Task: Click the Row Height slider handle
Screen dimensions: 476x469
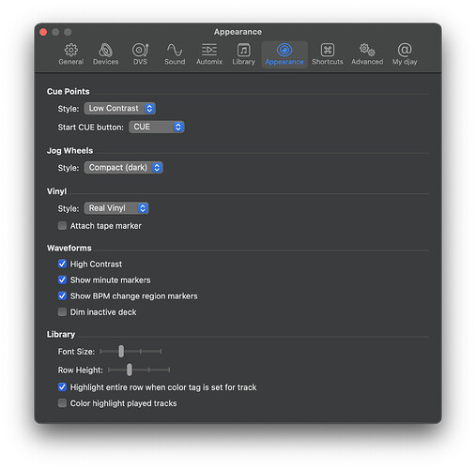Action: (130, 370)
